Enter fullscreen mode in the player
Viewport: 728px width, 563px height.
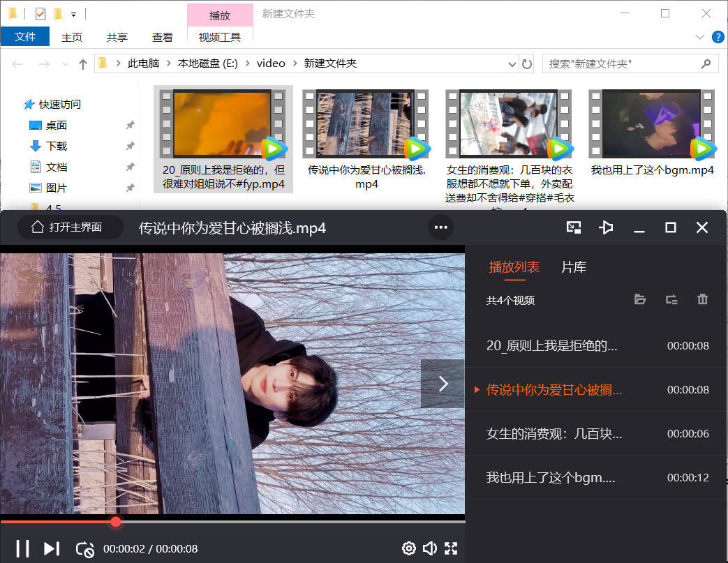[451, 548]
